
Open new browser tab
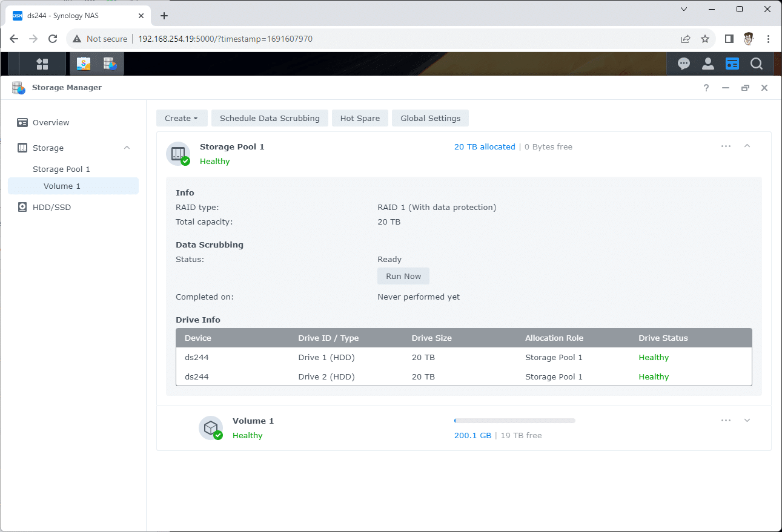tap(164, 16)
